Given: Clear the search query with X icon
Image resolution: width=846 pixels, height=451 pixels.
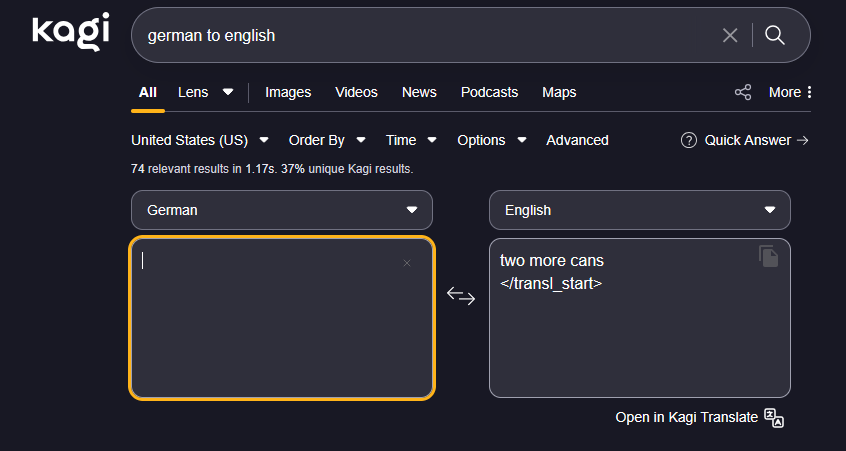Looking at the screenshot, I should tap(730, 36).
